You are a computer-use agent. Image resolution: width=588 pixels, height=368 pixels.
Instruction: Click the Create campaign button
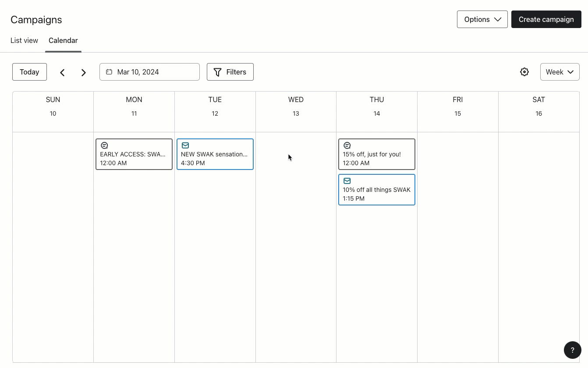pos(546,19)
